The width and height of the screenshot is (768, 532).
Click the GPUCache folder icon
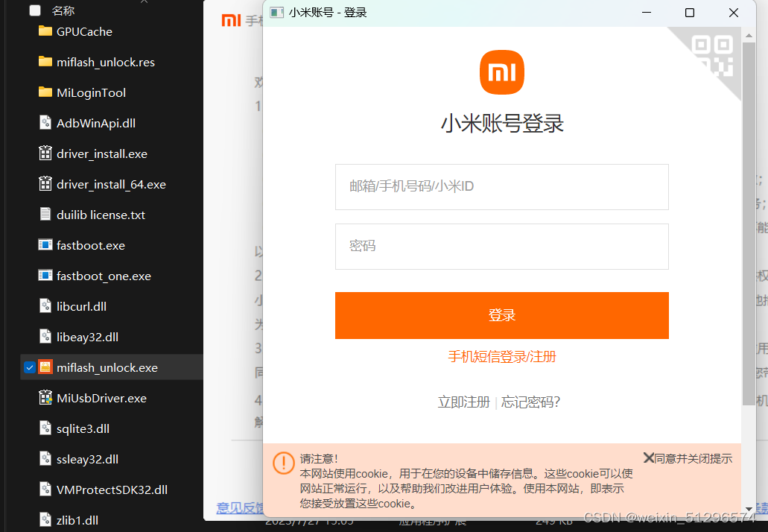click(45, 31)
